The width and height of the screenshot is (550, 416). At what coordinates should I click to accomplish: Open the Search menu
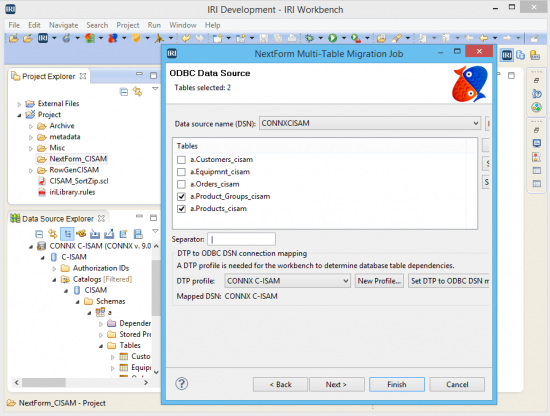[x=97, y=25]
